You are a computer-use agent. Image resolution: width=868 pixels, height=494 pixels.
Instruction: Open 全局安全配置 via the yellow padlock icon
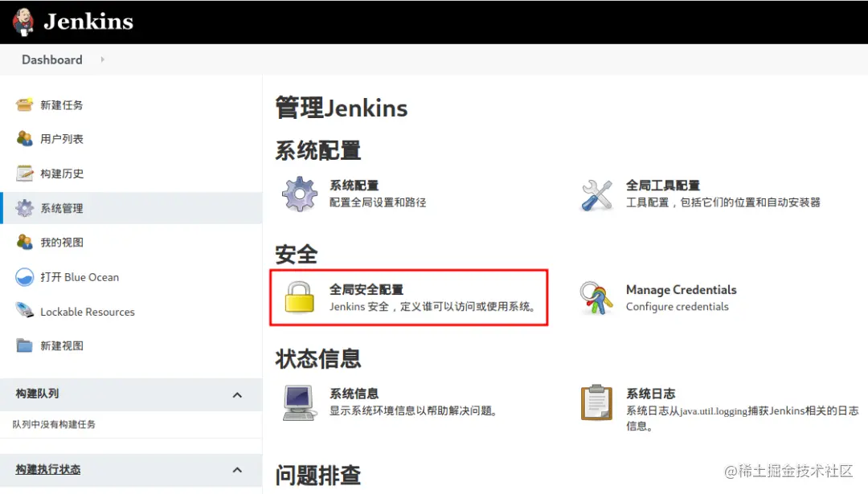295,297
